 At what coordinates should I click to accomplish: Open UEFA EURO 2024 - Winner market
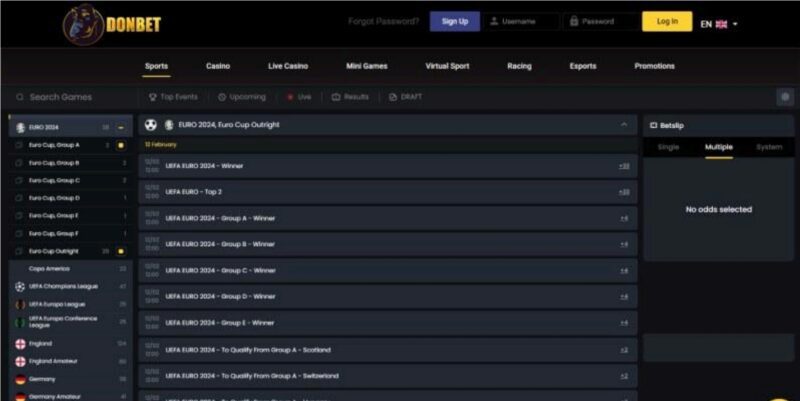(x=204, y=166)
